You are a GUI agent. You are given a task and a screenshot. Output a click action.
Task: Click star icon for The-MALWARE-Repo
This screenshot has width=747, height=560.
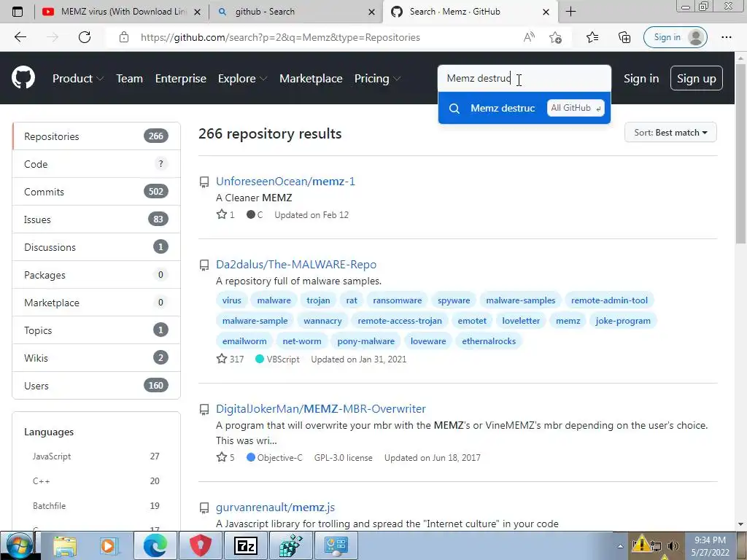click(x=222, y=359)
